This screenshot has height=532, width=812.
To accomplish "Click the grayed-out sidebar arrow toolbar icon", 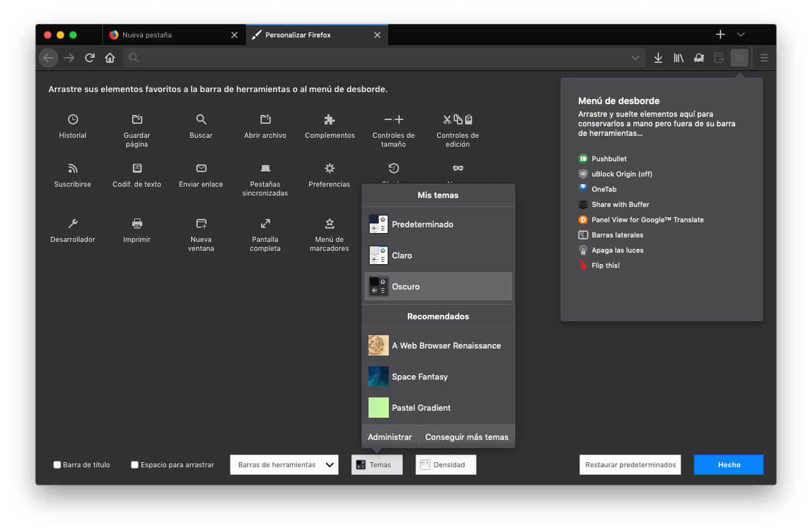I will click(x=719, y=58).
